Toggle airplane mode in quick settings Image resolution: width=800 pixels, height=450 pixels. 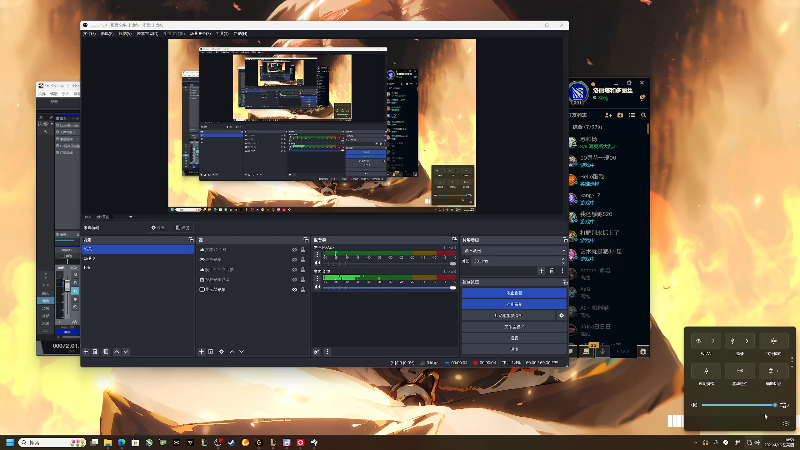pos(774,341)
